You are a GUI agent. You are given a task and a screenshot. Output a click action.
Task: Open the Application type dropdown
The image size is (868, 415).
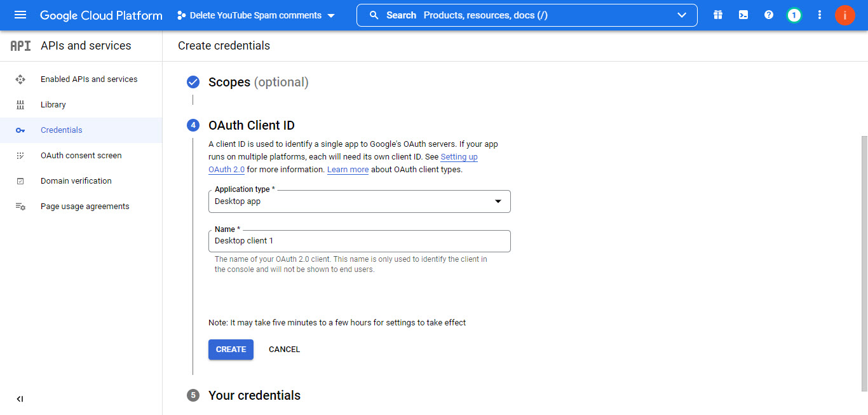point(360,201)
